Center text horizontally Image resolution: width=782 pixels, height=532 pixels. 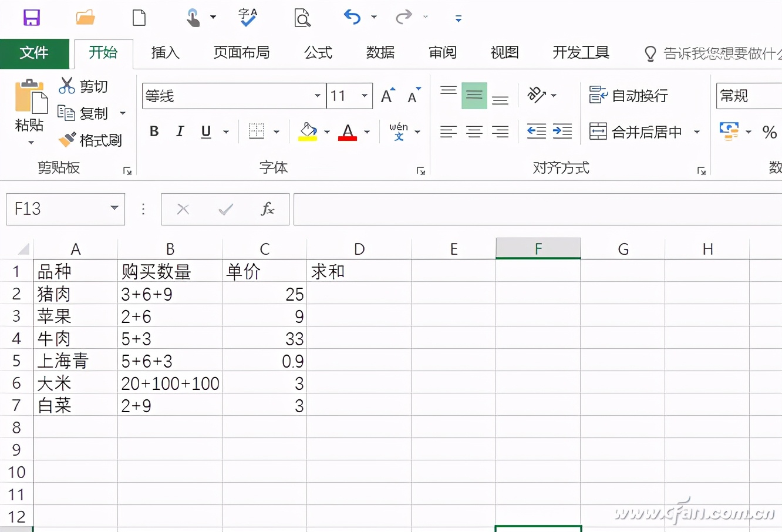click(x=474, y=132)
